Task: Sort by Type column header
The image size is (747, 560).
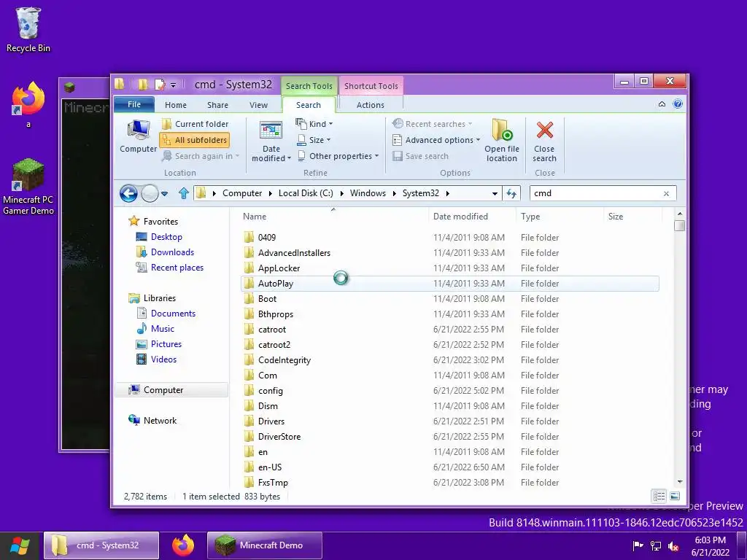Action: (530, 216)
